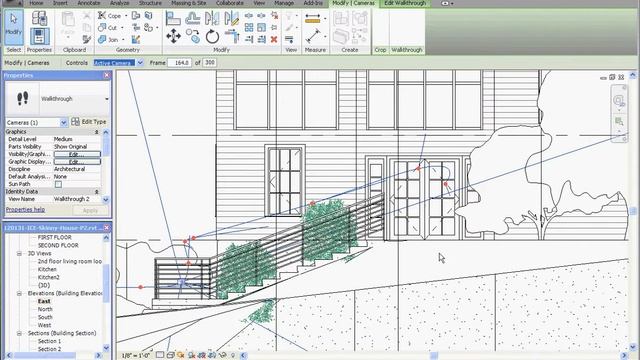The width and height of the screenshot is (640, 360).
Task: Open the Insert ribbon tab
Action: click(60, 3)
